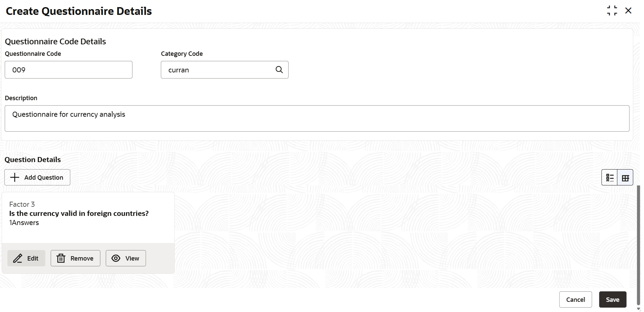Click the '1Answers' text on the card
Screen dimensions: 644x312
click(x=24, y=223)
